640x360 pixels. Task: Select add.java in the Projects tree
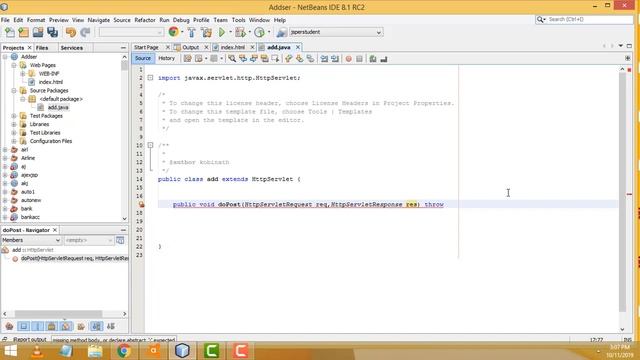[58, 107]
